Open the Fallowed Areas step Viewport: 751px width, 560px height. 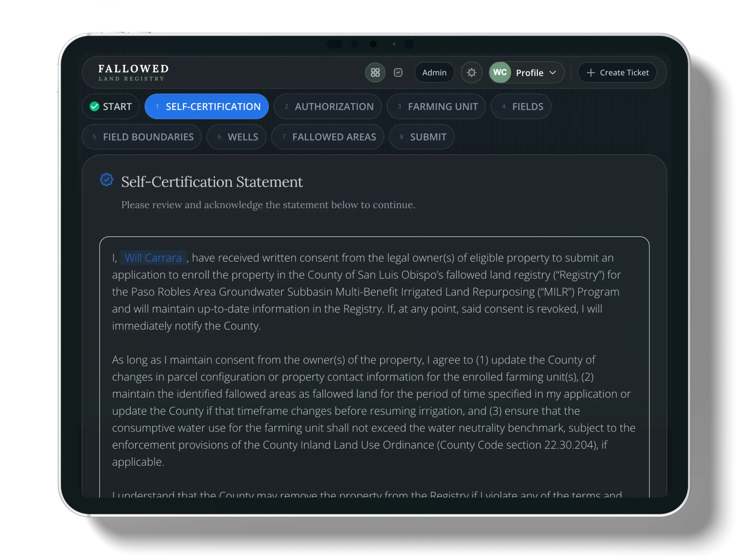point(328,137)
